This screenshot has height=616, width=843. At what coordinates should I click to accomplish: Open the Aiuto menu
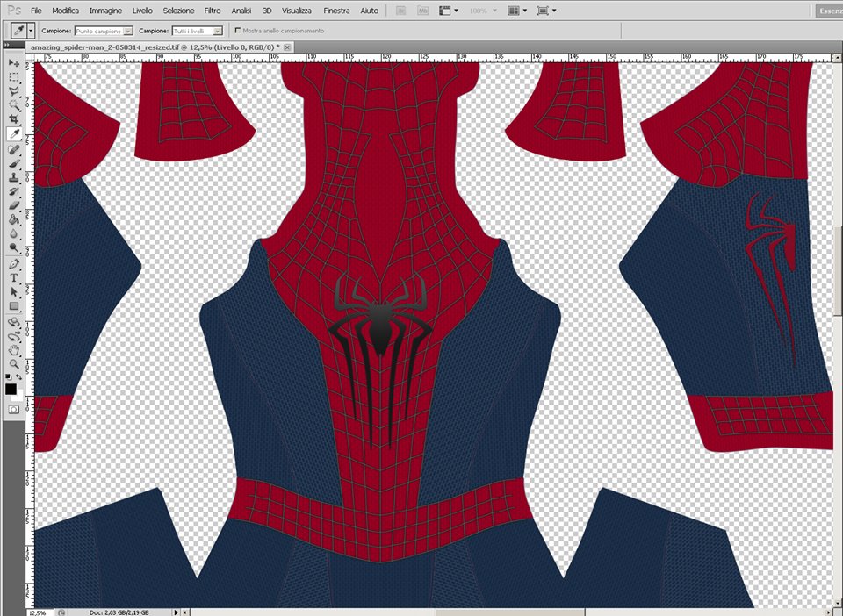370,11
